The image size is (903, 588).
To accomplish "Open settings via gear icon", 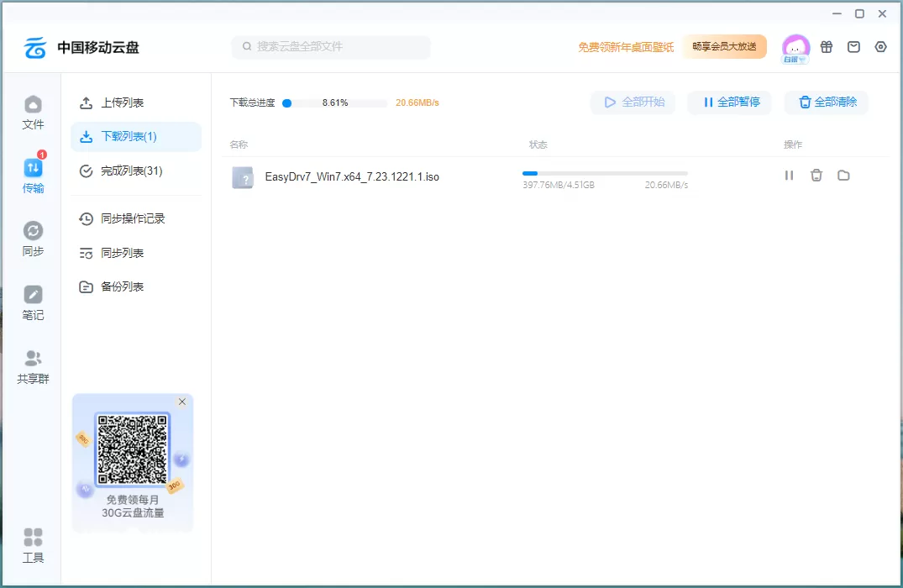I will coord(880,47).
